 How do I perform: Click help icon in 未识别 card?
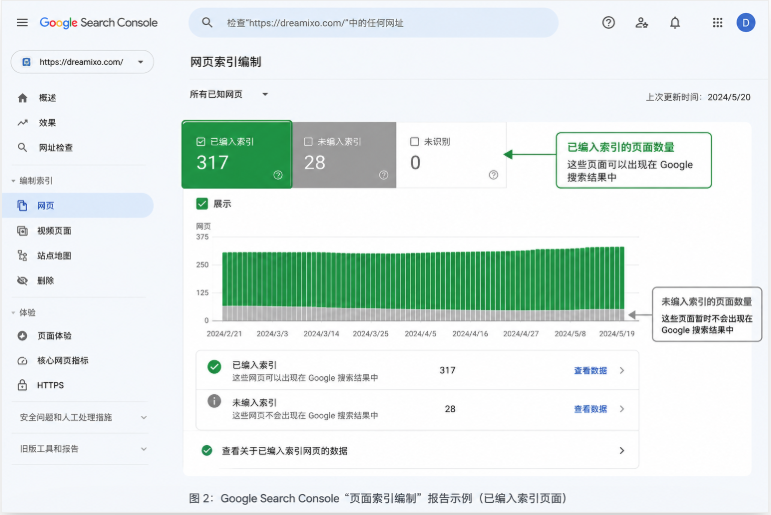tap(493, 175)
